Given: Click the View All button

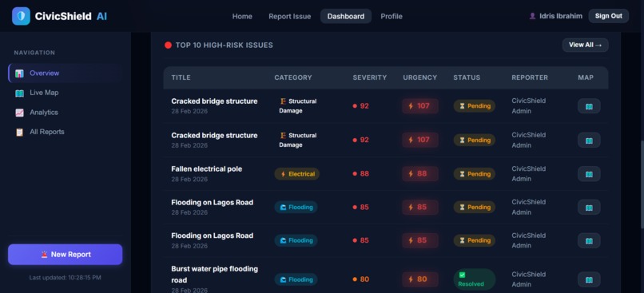Looking at the screenshot, I should 585,46.
